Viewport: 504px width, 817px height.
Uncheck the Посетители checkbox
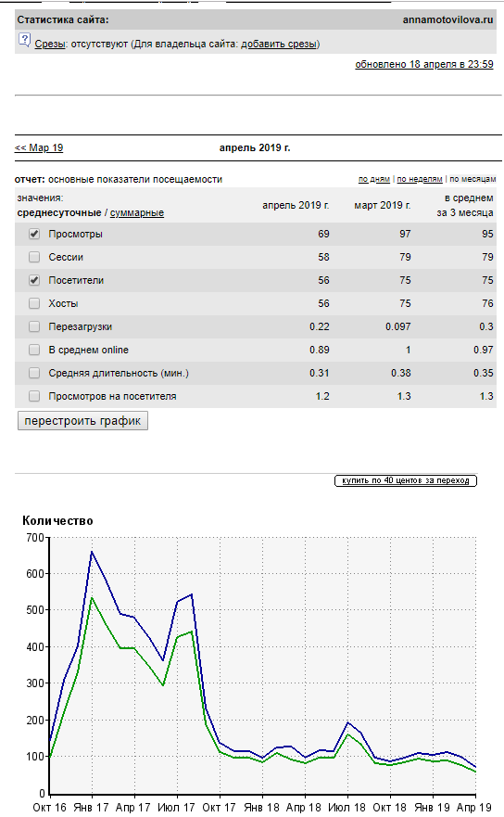pyautogui.click(x=34, y=280)
